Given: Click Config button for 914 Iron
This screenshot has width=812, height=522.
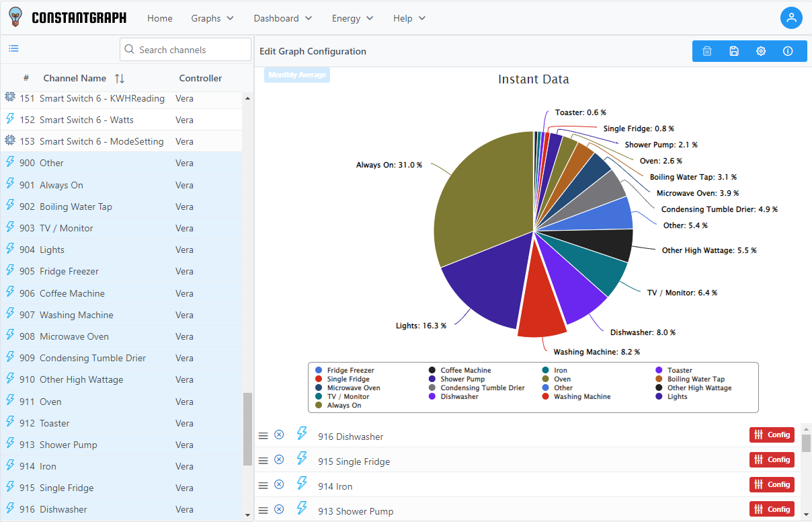Looking at the screenshot, I should pyautogui.click(x=772, y=484).
